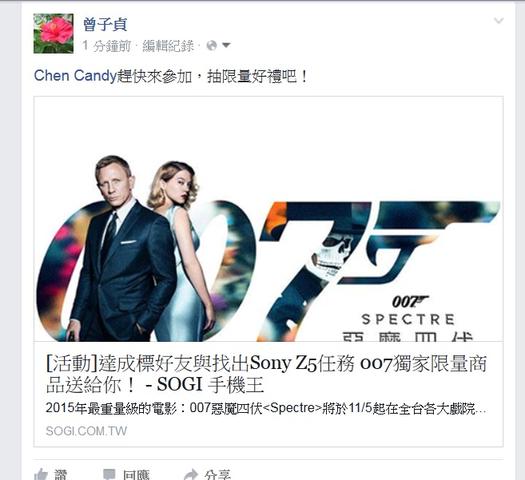Open the post options chevron menu

pos(499,21)
